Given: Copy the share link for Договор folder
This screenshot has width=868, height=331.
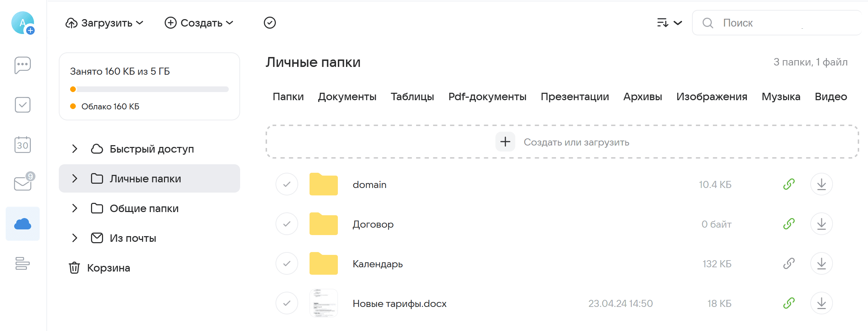Looking at the screenshot, I should (x=789, y=224).
